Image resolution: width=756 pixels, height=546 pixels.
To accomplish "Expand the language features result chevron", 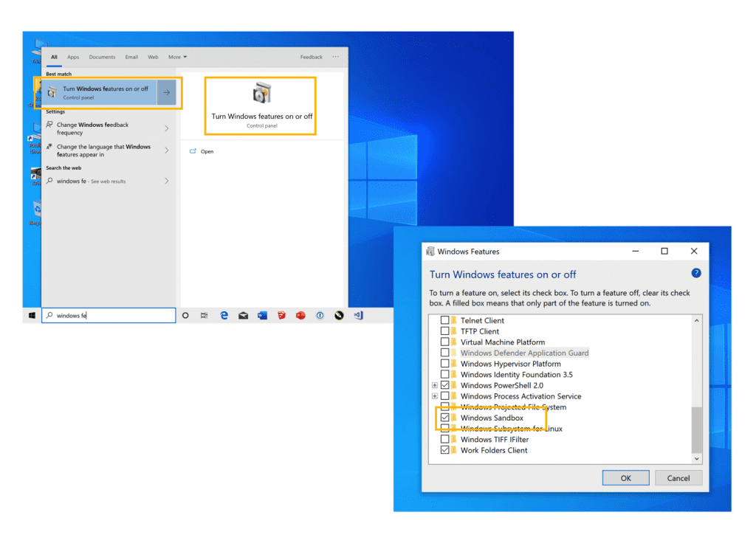I will click(x=166, y=151).
